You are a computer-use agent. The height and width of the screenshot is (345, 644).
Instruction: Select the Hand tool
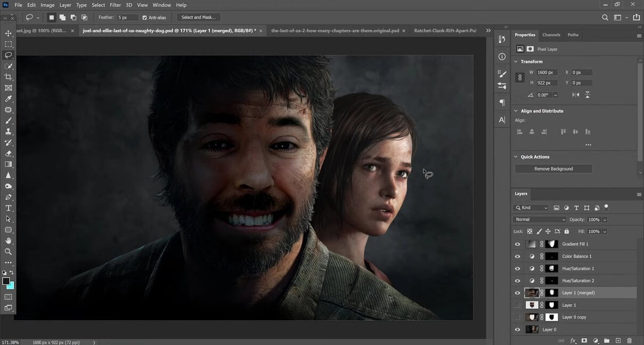click(x=8, y=240)
